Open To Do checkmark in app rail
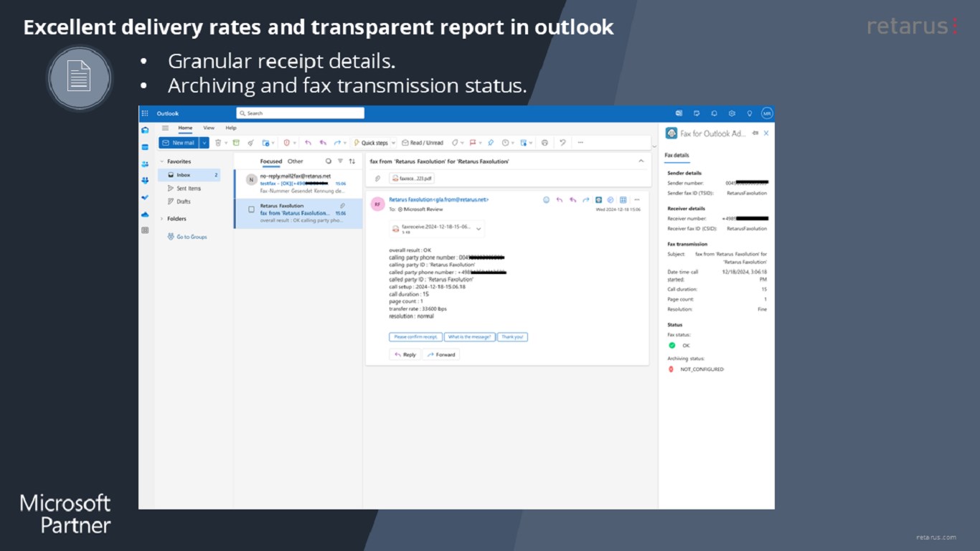980x551 pixels. click(x=145, y=197)
